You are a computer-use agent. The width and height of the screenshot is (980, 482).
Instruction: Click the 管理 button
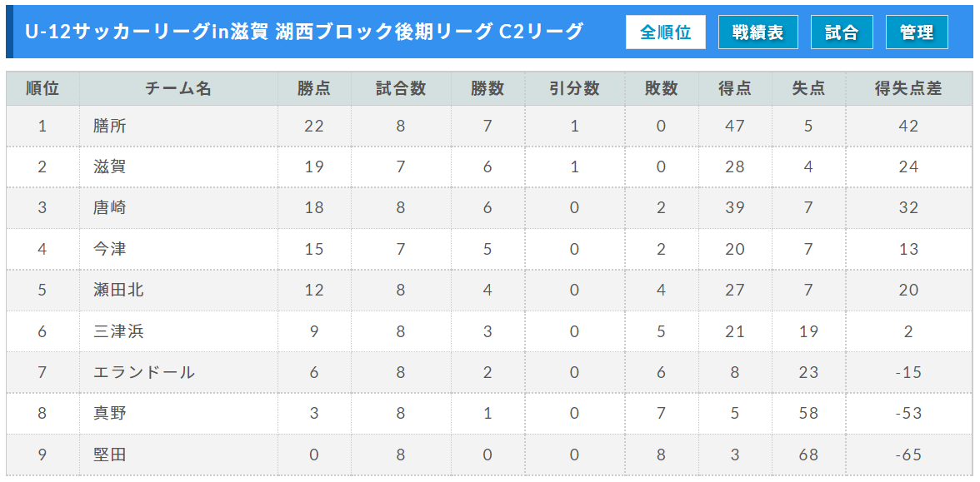[x=917, y=32]
